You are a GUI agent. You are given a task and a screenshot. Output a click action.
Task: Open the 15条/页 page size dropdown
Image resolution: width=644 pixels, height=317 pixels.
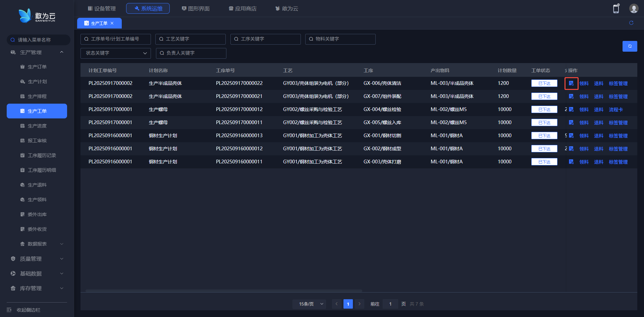click(x=309, y=304)
